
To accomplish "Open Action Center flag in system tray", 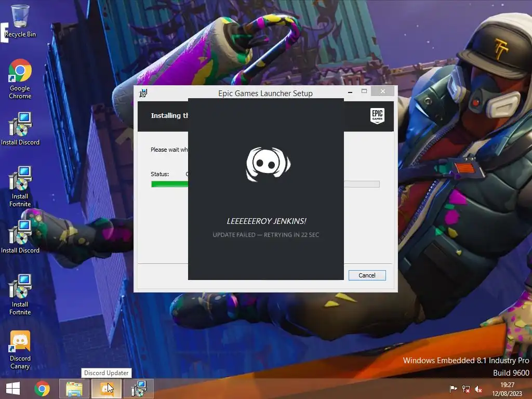I will [x=453, y=389].
